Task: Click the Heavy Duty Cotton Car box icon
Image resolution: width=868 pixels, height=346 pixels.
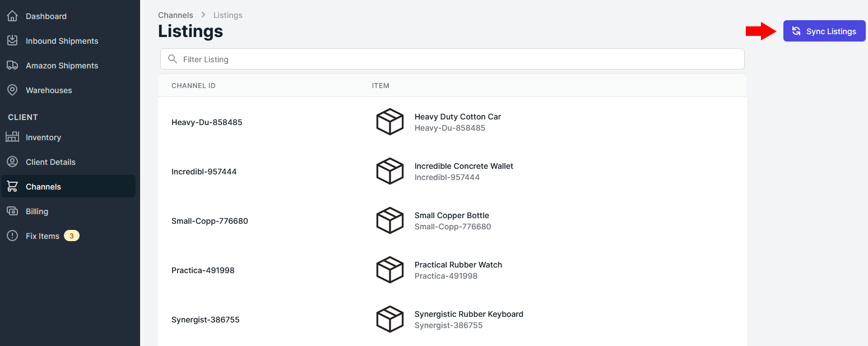Action: 389,122
